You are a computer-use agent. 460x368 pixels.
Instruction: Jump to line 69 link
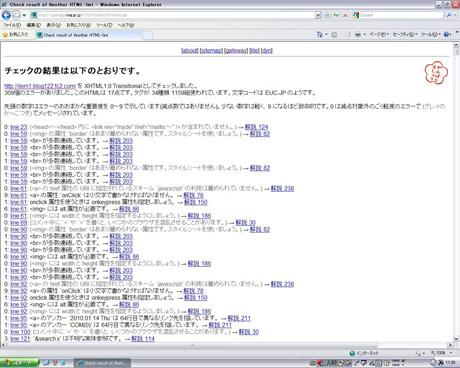[x=19, y=223]
